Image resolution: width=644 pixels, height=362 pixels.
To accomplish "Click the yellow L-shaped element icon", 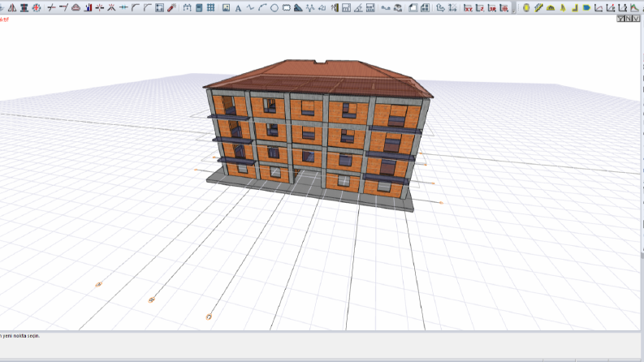I will coord(575,7).
